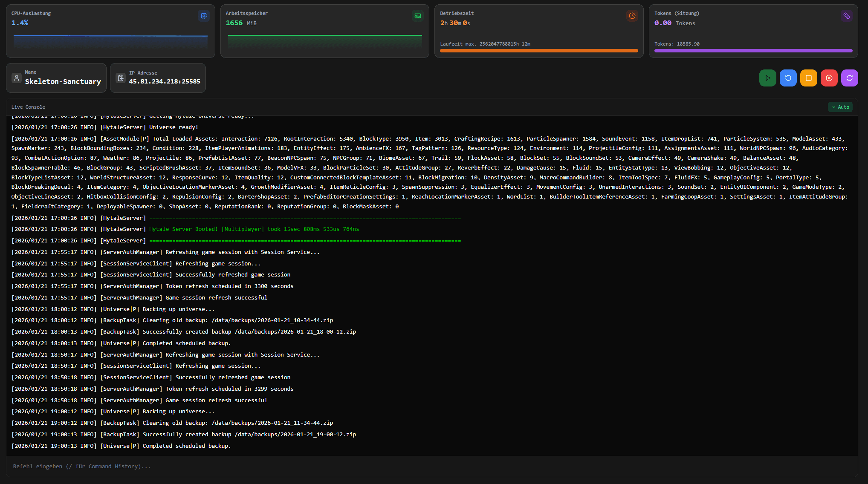This screenshot has height=484, width=868.
Task: Toggle Auto scroll in Live Console
Action: coord(840,107)
